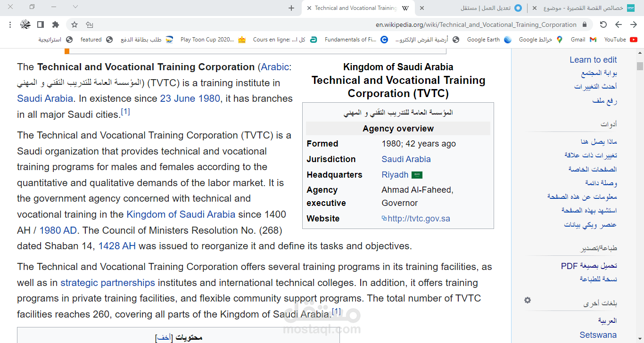Open the بوابة المجتمع sidebar link
The image size is (644, 343).
point(599,73)
